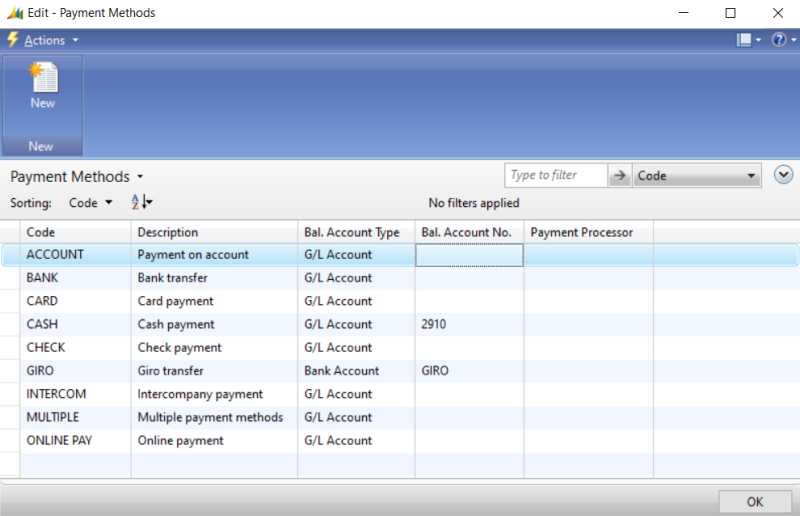Click the Dynamics NAV app icon in title bar
800x516 pixels.
click(x=12, y=13)
